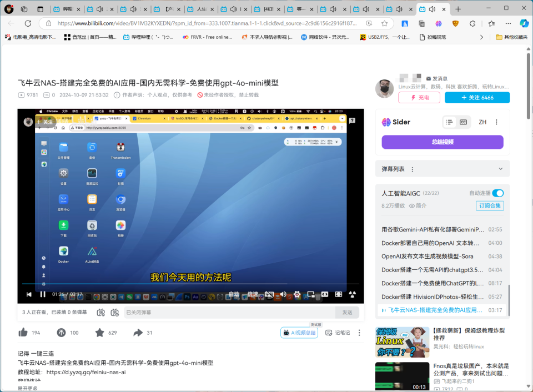The width and height of the screenshot is (533, 392).
Task: Open the 自动 quality selector
Action: [234, 294]
